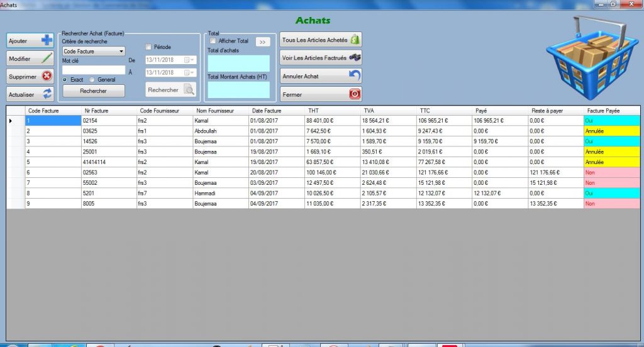Click the Annuler Achat undo arrow icon
Viewport: 644px width, 347px height.
pos(355,76)
